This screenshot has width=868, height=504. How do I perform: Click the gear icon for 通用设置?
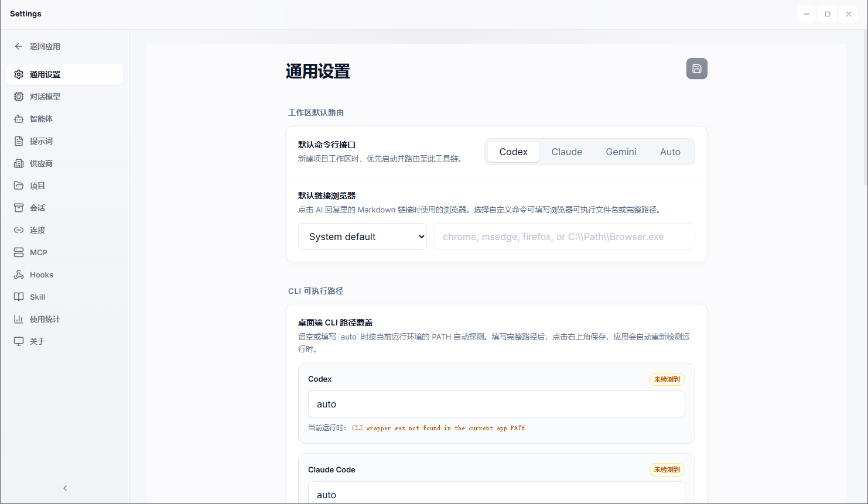[19, 74]
